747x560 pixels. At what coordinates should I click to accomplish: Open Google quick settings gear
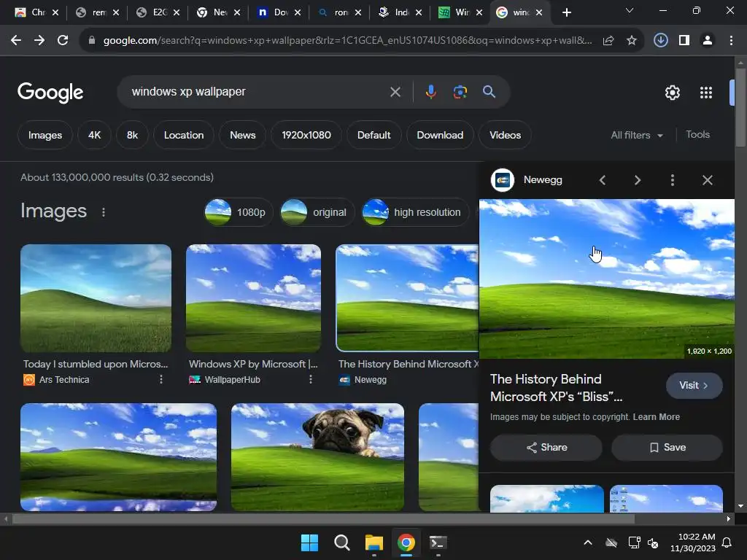pos(672,93)
